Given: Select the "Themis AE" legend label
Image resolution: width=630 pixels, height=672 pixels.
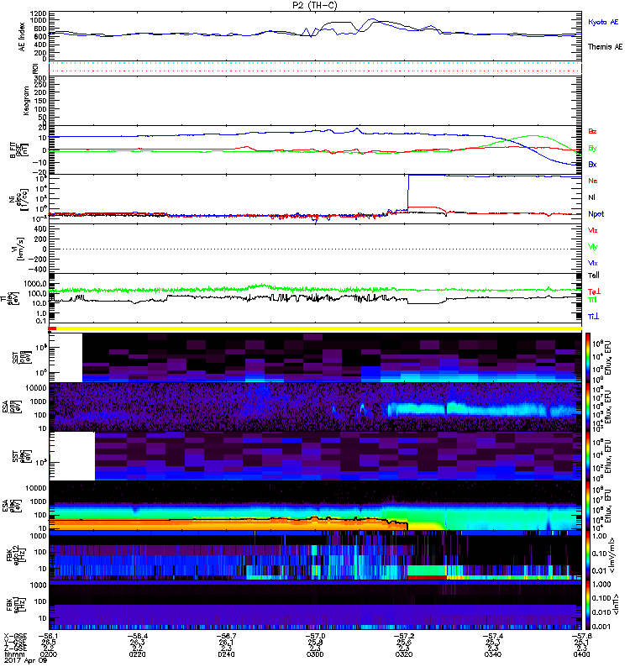Looking at the screenshot, I should (x=605, y=47).
